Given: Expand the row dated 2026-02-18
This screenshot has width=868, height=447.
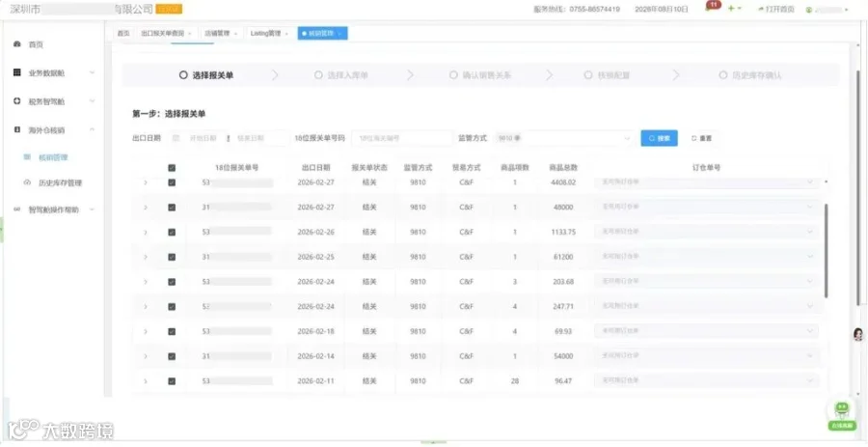Looking at the screenshot, I should (x=146, y=332).
